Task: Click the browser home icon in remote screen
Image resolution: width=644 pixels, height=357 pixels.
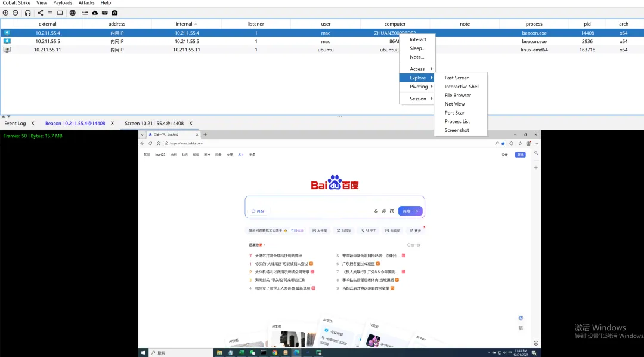Action: coord(159,143)
